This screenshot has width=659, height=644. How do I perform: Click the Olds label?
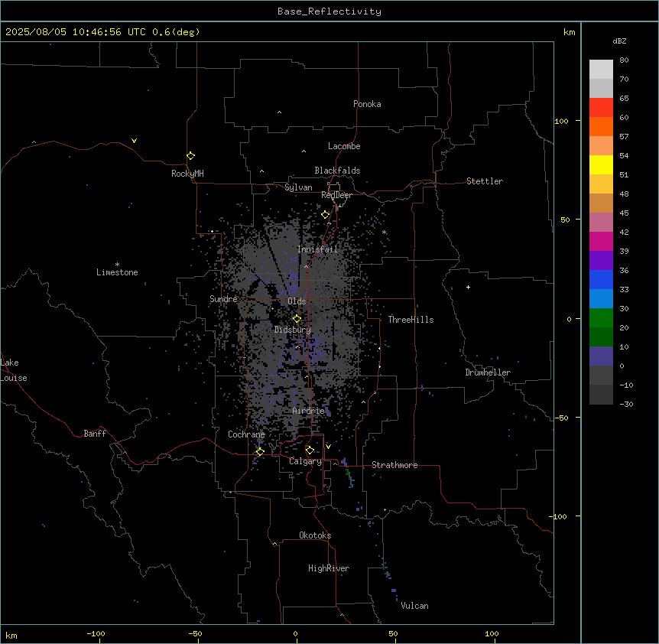[x=297, y=301]
